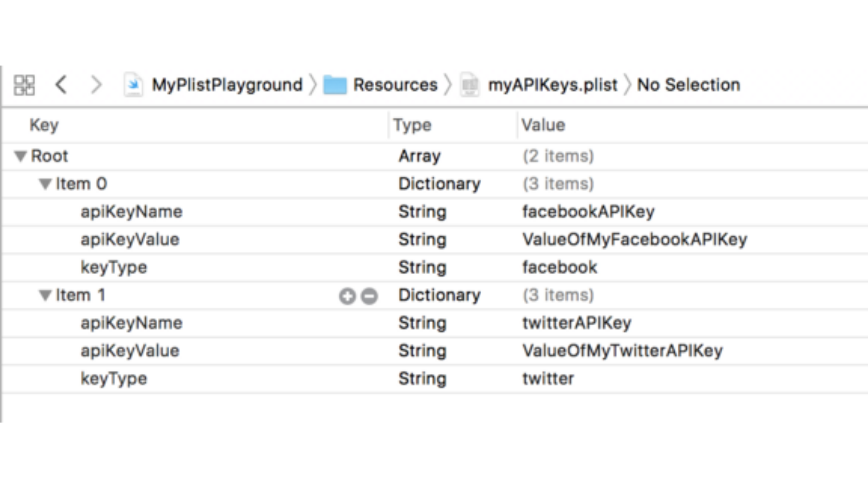The height and width of the screenshot is (488, 868).
Task: Click the myAPIKeys.plist file icon
Action: 470,85
